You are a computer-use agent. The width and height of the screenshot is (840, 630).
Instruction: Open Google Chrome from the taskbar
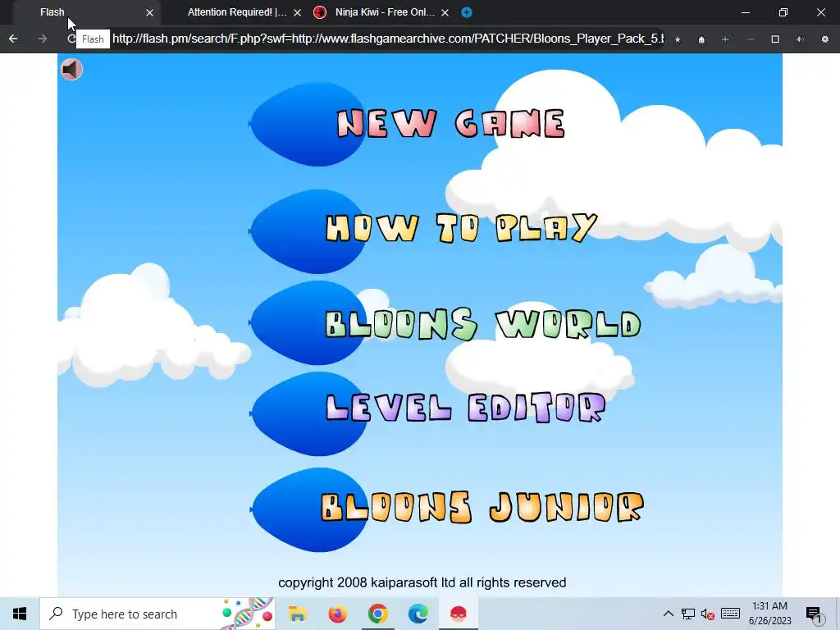click(377, 614)
